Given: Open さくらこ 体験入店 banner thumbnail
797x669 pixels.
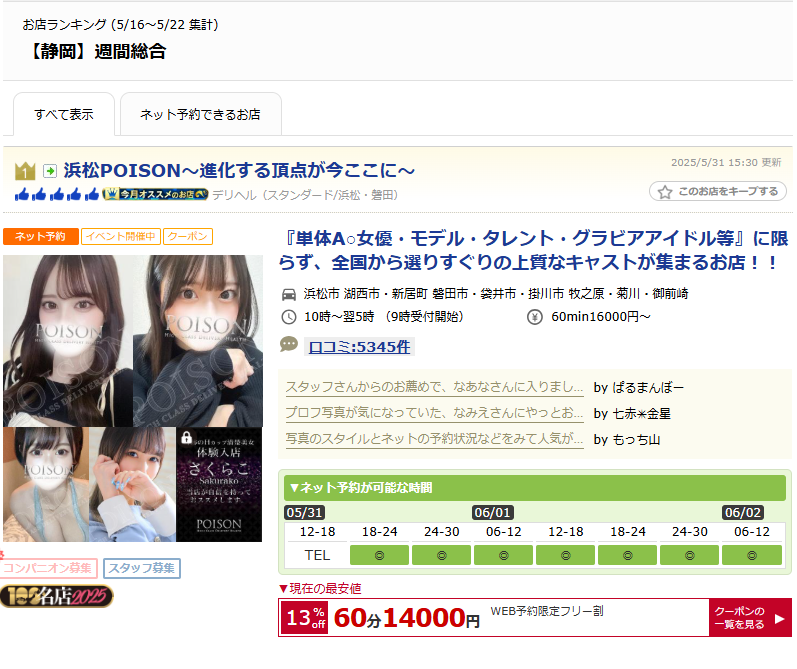Looking at the screenshot, I should pyautogui.click(x=219, y=484).
